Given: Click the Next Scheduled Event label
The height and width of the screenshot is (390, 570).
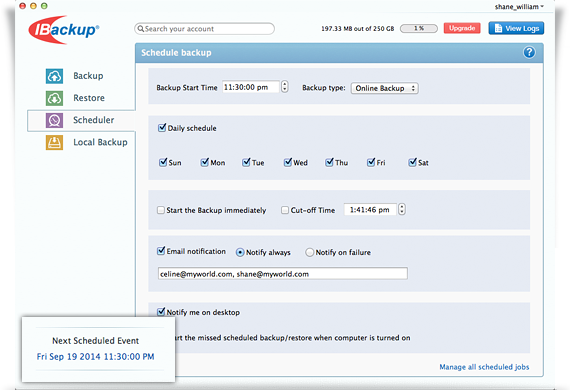Looking at the screenshot, I should pos(96,341).
